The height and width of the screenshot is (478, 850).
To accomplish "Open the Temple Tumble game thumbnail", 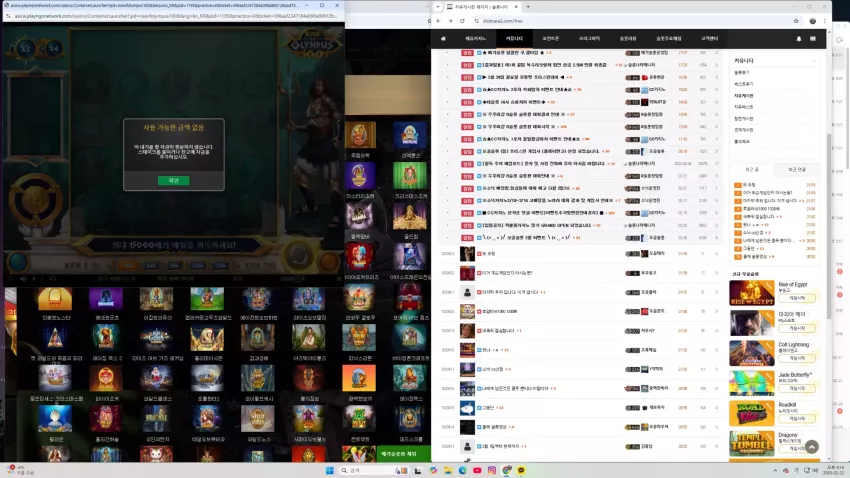I will point(751,444).
